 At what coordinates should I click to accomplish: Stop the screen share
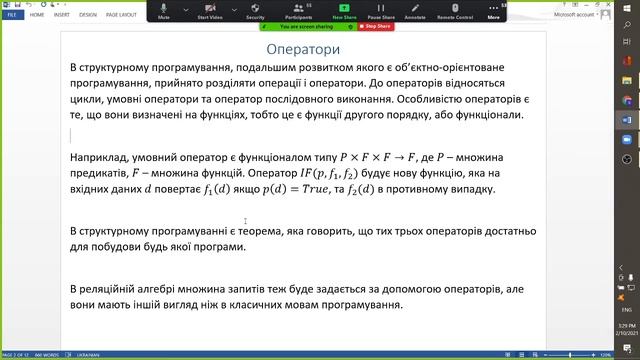coord(376,27)
